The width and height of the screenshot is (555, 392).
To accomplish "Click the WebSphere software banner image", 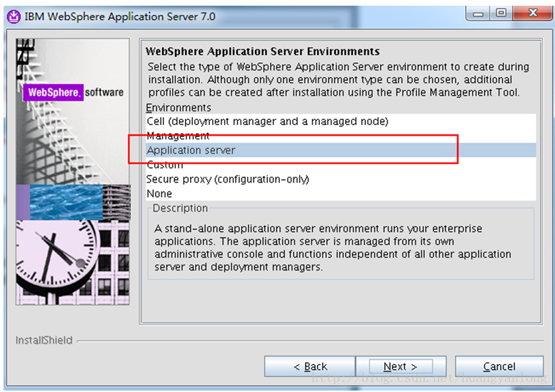I will tap(73, 172).
